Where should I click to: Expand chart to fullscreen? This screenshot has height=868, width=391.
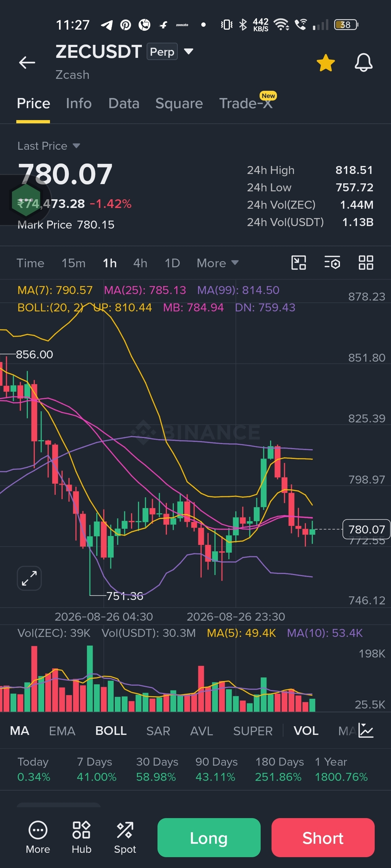point(29,578)
